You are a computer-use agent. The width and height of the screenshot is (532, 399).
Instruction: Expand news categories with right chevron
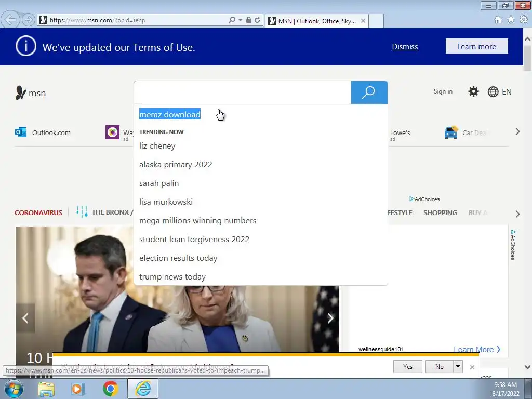pos(517,214)
